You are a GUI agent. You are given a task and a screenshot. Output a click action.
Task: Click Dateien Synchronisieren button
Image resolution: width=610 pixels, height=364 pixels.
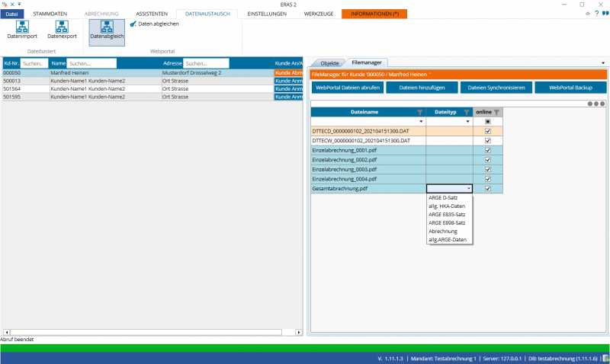pos(496,88)
